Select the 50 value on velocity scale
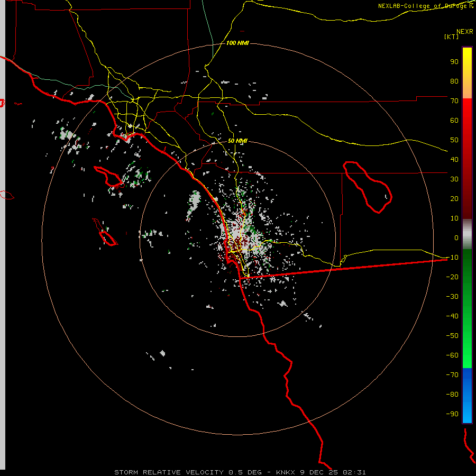The image size is (476, 476). click(454, 140)
